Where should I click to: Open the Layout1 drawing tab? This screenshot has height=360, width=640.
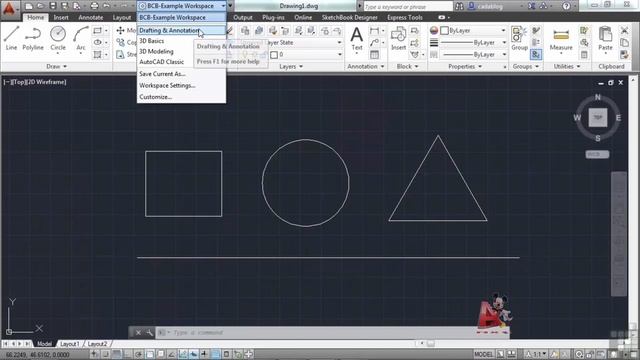[69, 344]
